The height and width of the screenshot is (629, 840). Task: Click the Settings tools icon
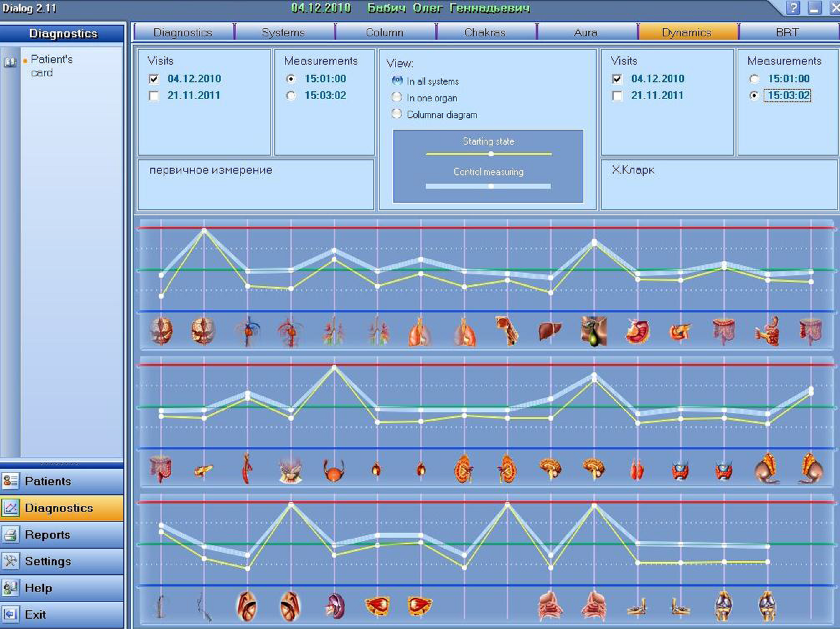pyautogui.click(x=10, y=561)
